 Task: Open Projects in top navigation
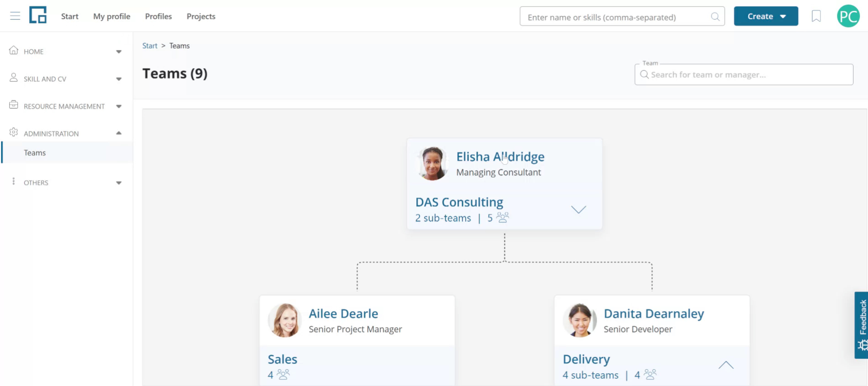(x=201, y=16)
